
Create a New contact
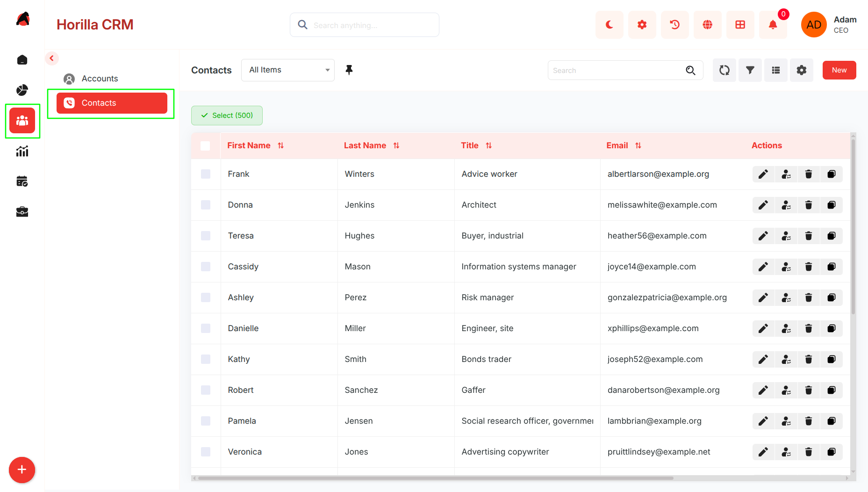pyautogui.click(x=839, y=70)
